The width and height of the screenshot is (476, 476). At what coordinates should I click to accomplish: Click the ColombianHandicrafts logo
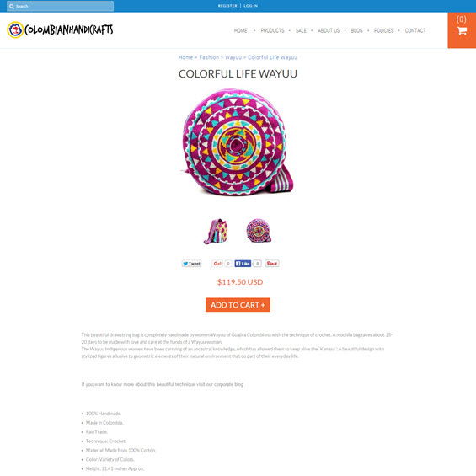tap(60, 29)
